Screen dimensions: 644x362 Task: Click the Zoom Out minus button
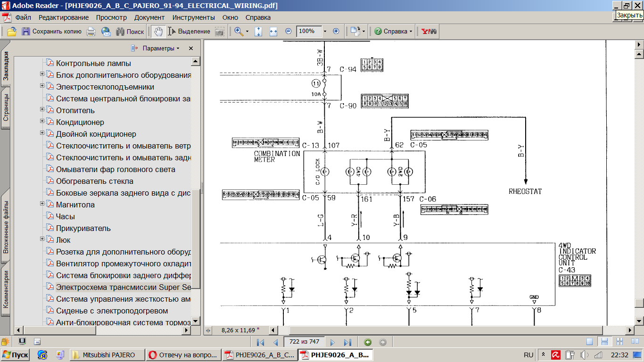click(289, 32)
